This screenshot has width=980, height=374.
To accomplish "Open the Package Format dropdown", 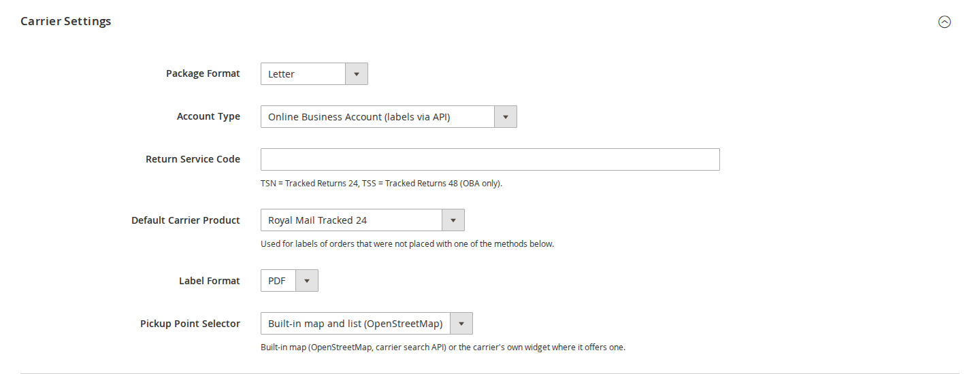I will (x=314, y=74).
